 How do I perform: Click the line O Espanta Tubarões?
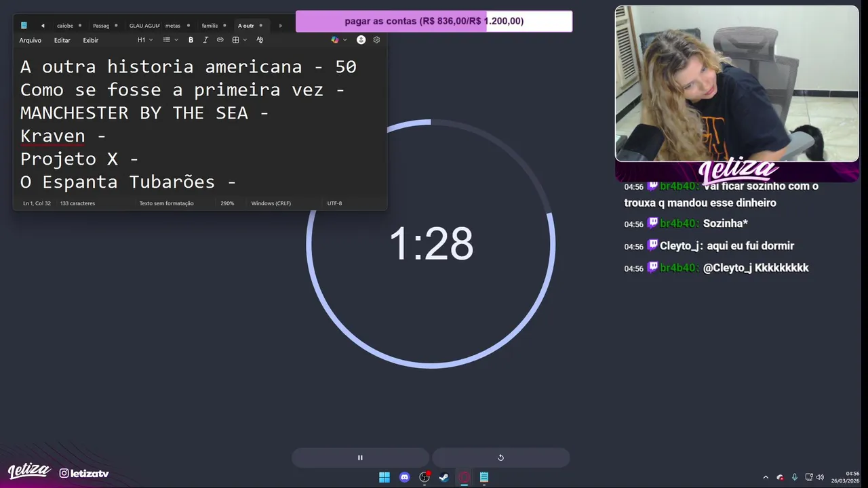coord(128,182)
